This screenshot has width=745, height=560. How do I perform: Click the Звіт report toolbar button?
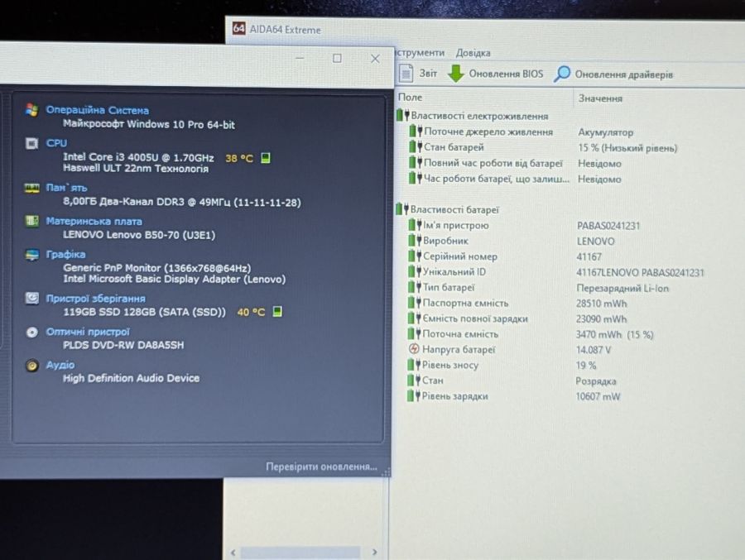click(x=418, y=73)
